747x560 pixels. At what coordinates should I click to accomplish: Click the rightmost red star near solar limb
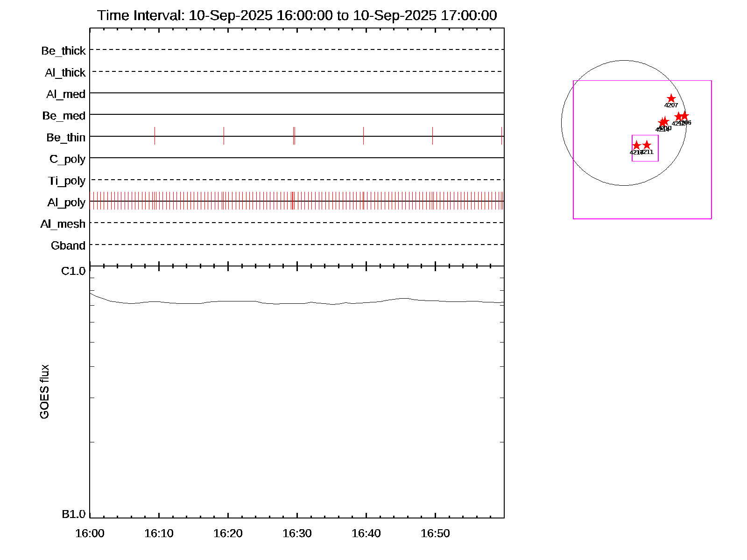pyautogui.click(x=684, y=116)
